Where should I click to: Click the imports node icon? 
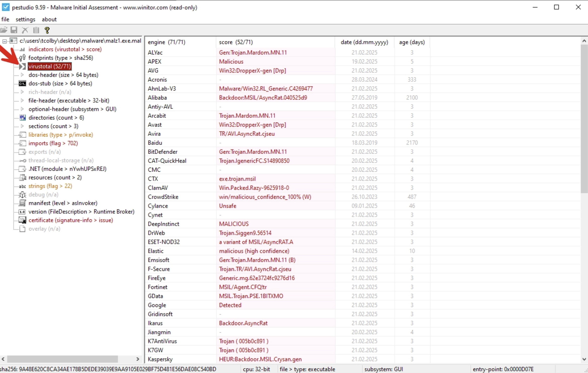click(x=22, y=143)
